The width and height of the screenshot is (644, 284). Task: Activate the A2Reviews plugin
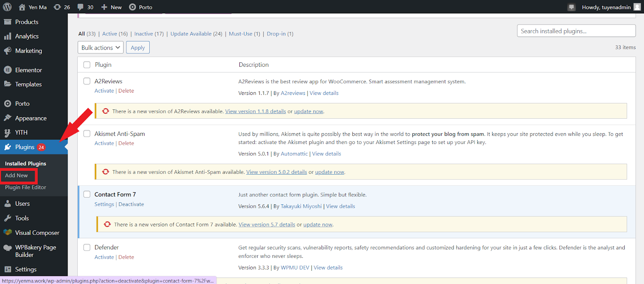coord(104,91)
